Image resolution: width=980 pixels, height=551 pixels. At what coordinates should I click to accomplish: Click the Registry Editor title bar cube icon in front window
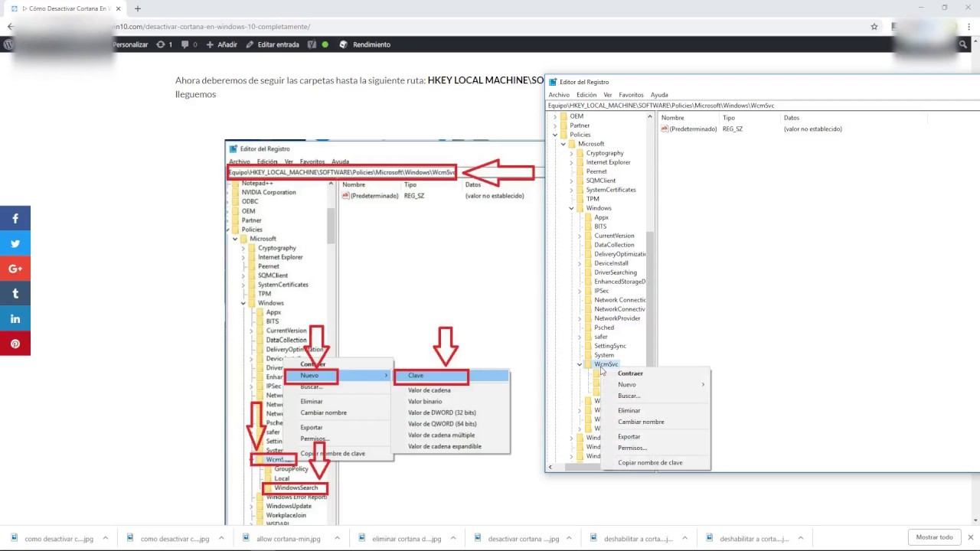(x=553, y=82)
